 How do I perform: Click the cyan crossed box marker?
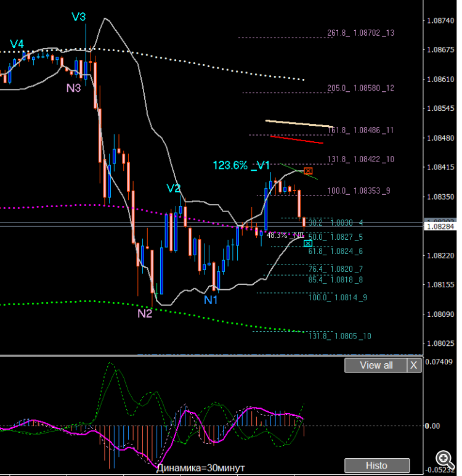(308, 243)
